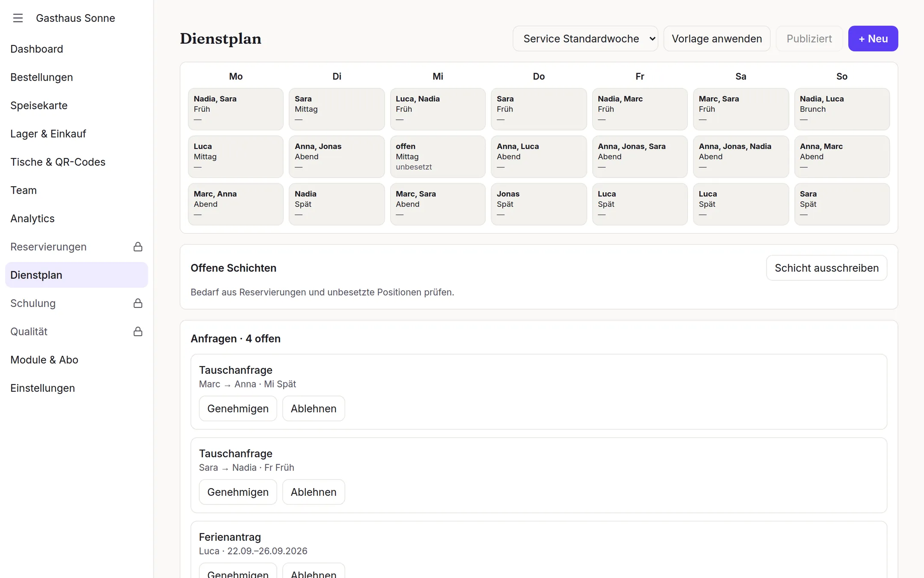Open Speisekarte section
Image resolution: width=924 pixels, height=578 pixels.
pos(77,105)
